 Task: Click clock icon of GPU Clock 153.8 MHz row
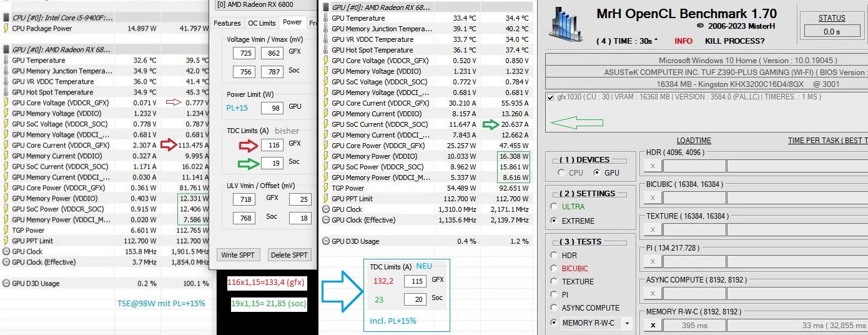pos(6,252)
